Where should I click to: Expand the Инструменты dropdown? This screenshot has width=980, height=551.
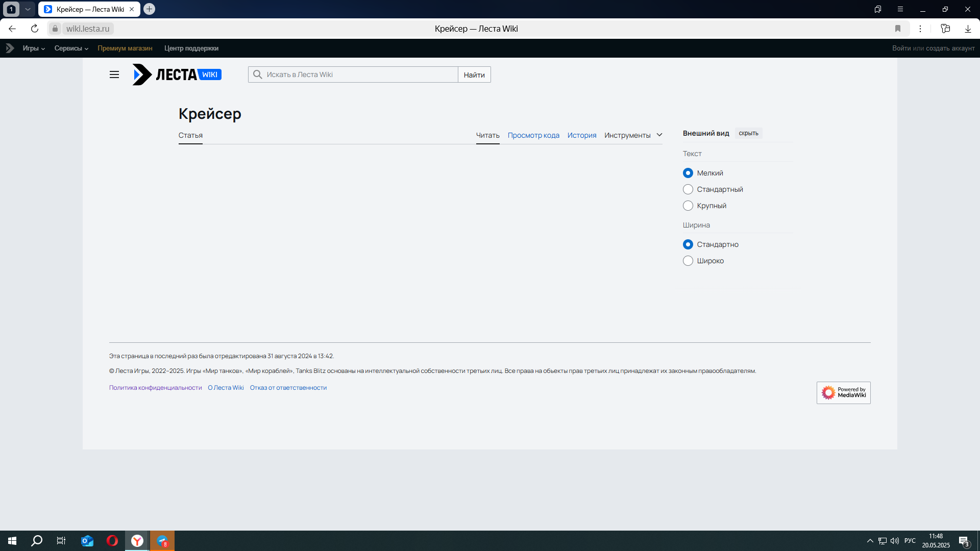click(x=633, y=135)
